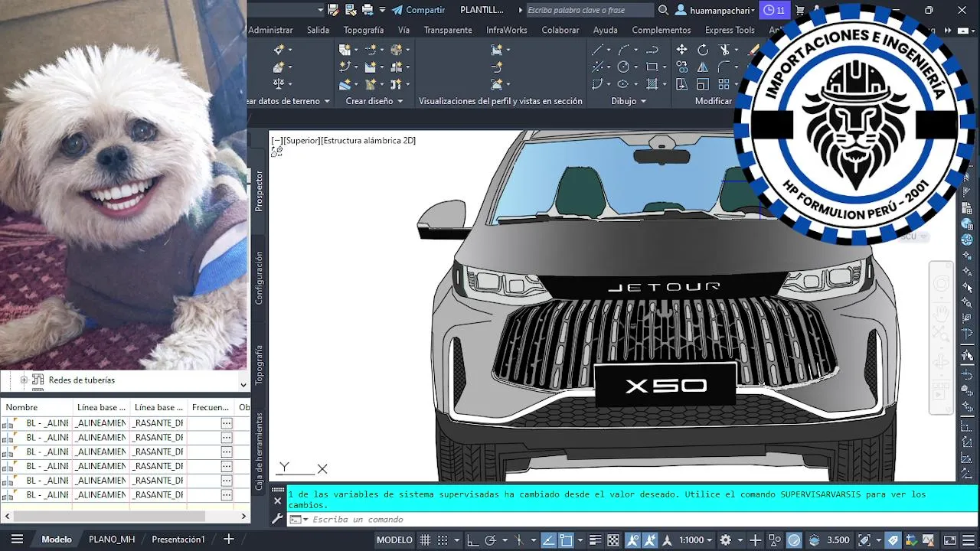Toggle 2D object snap
Image resolution: width=980 pixels, height=551 pixels.
click(566, 540)
